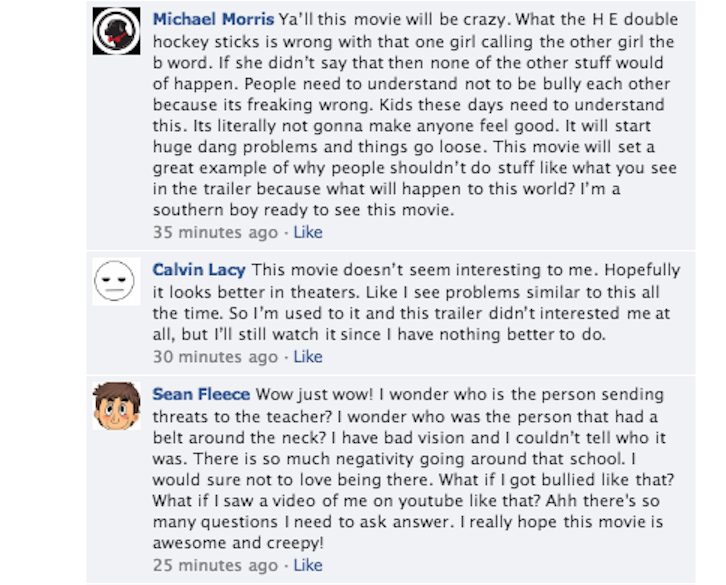Image resolution: width=726 pixels, height=585 pixels.
Task: Like Calvin Lacy's comment
Action: point(307,356)
